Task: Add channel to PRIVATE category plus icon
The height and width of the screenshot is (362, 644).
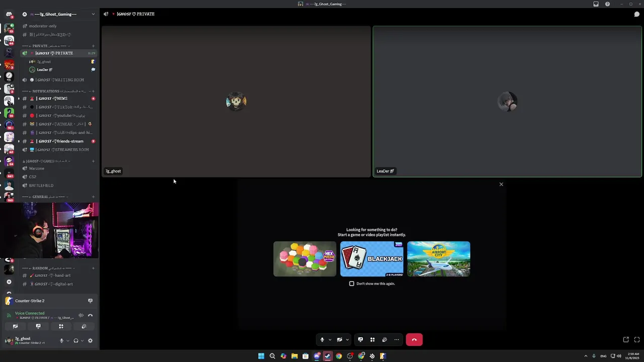Action: point(93,46)
